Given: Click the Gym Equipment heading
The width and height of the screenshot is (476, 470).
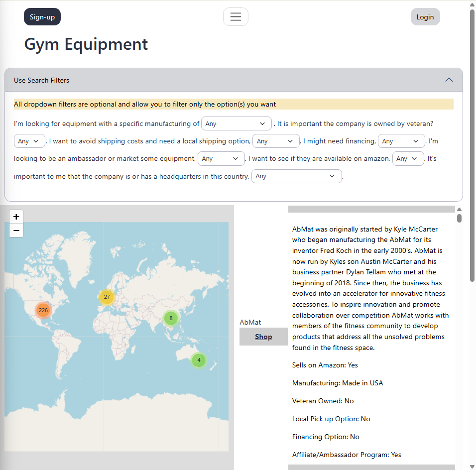Looking at the screenshot, I should 86,44.
